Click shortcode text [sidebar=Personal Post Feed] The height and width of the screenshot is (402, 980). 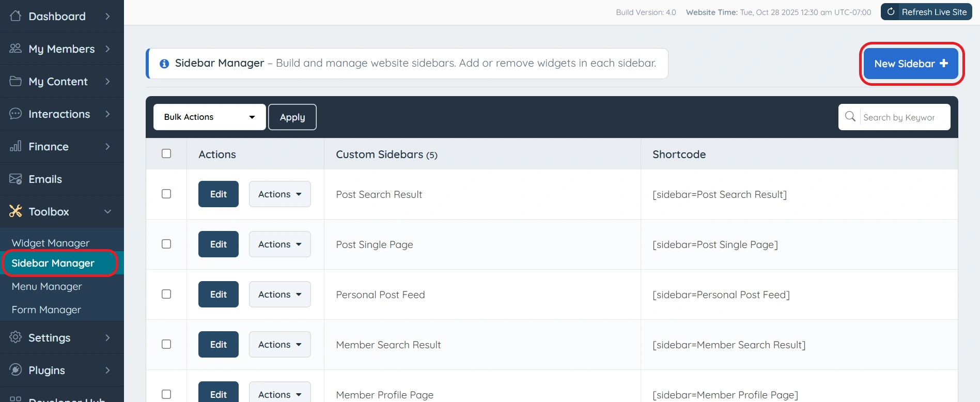click(721, 295)
